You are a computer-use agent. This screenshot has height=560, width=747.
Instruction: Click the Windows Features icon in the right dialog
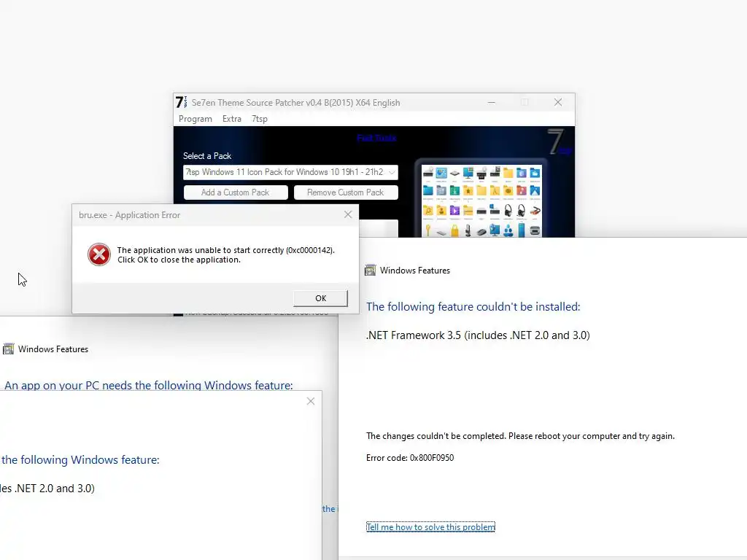pyautogui.click(x=370, y=271)
